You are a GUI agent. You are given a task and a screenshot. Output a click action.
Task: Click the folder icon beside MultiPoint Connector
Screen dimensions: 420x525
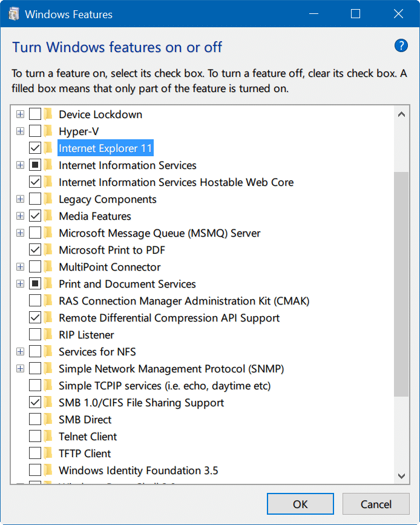coord(48,267)
